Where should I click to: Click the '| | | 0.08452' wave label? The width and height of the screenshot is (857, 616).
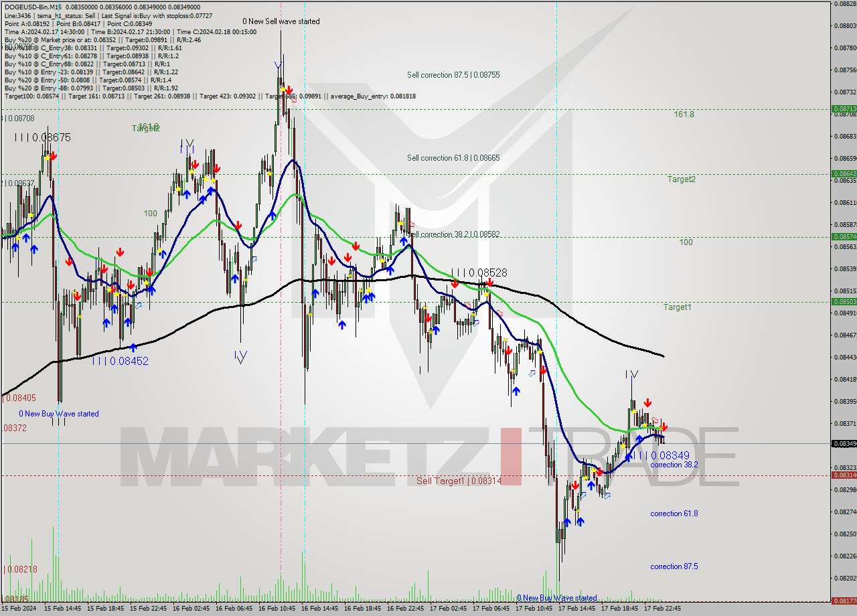(x=121, y=361)
